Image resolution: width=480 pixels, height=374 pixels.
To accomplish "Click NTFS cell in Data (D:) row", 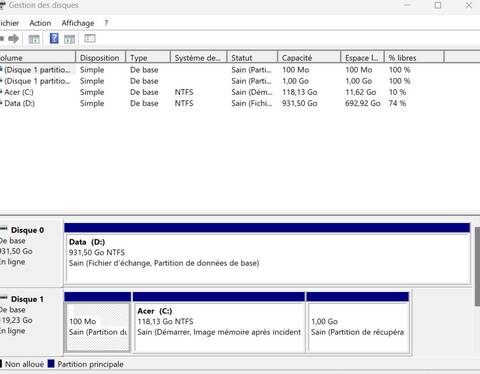I will pos(184,103).
